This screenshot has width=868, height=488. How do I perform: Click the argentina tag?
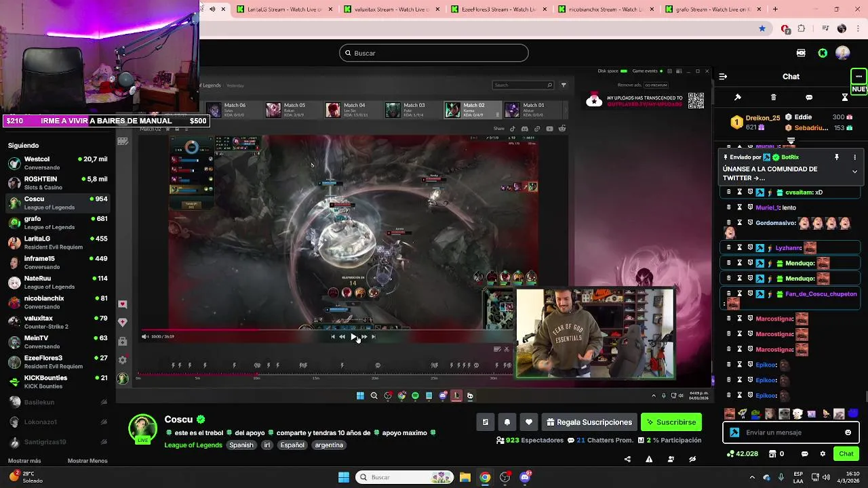pyautogui.click(x=329, y=445)
